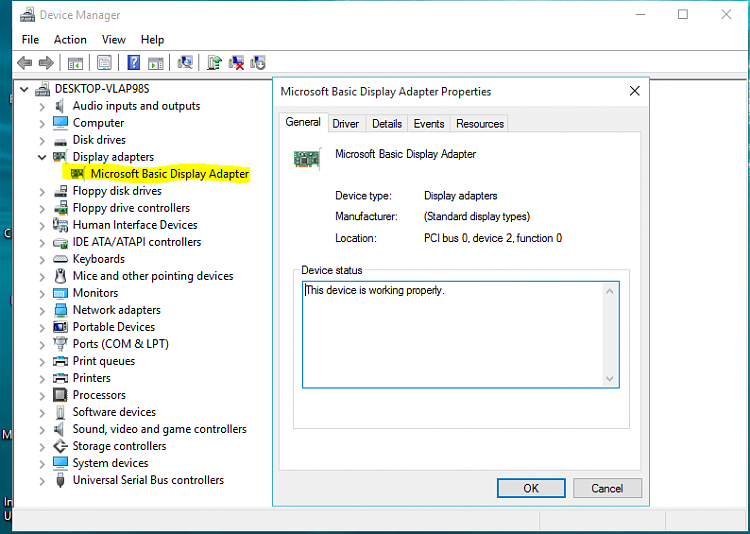
Task: Expand the Floppy drive controllers category
Action: click(42, 208)
